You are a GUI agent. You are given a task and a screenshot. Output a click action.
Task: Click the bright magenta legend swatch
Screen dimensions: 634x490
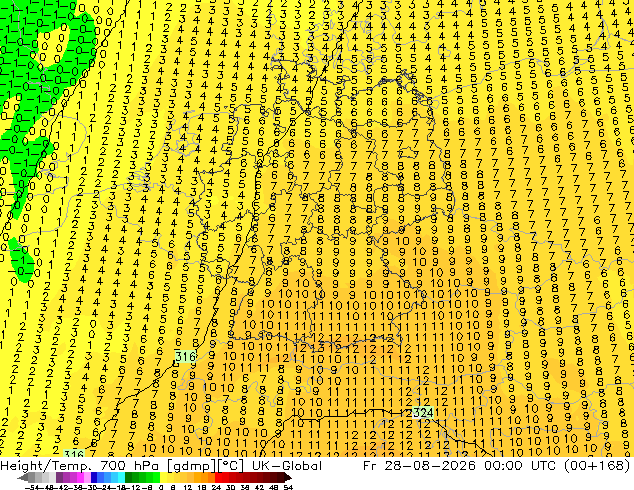pyautogui.click(x=80, y=478)
